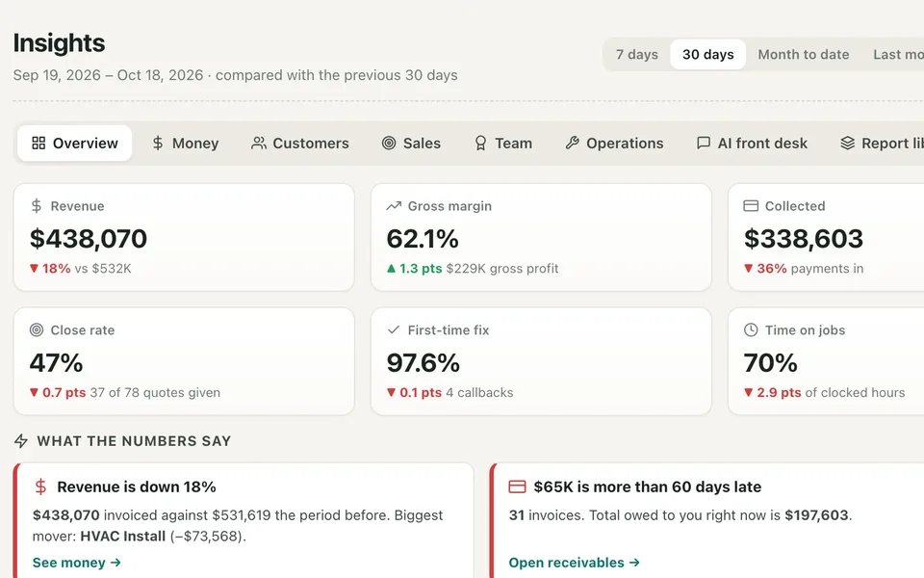Click red down triangle beside 2.9 pts

(749, 392)
